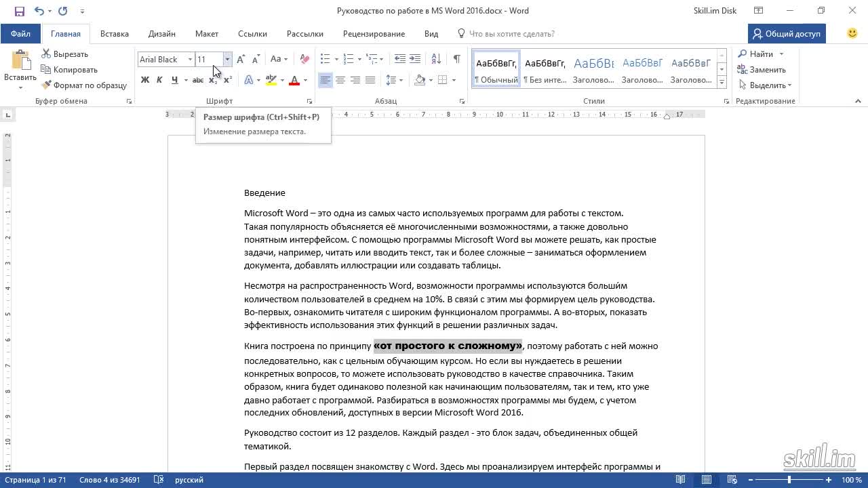
Task: Open the font name Arial Black dropdown
Action: click(190, 60)
